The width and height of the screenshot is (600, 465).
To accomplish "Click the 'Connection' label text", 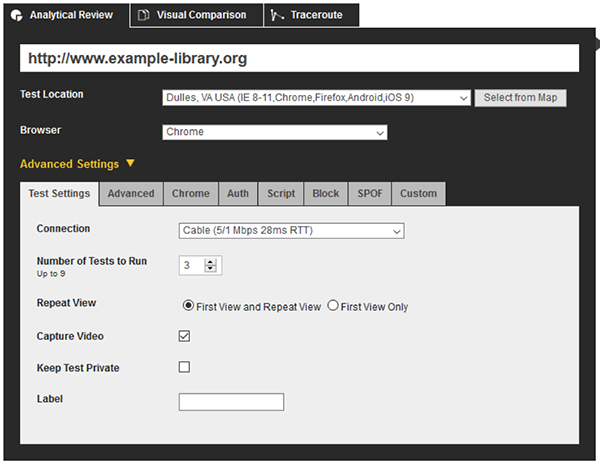I will click(63, 228).
